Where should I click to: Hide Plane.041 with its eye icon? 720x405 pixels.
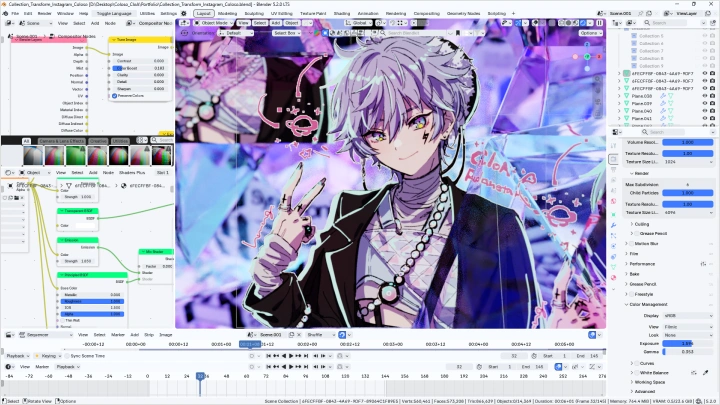tap(705, 118)
